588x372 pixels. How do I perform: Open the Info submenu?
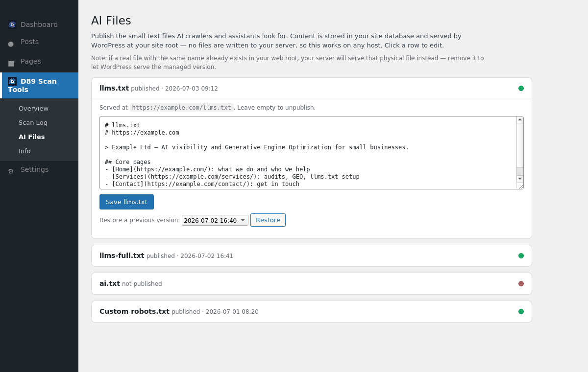(x=24, y=151)
